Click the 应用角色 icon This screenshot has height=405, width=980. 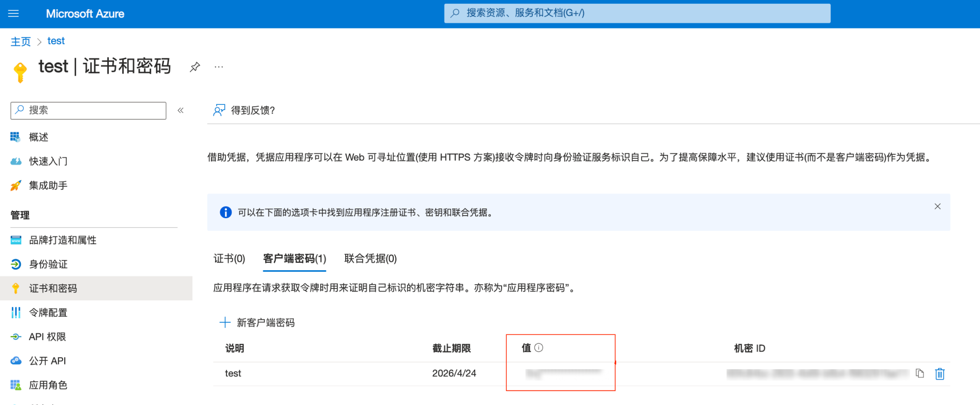pos(16,385)
